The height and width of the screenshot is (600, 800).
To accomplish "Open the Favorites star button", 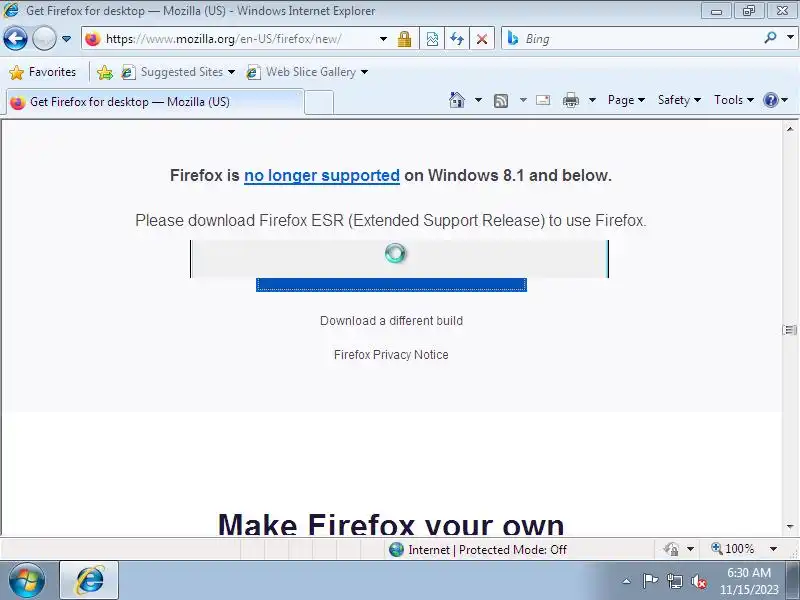I will click(x=43, y=72).
